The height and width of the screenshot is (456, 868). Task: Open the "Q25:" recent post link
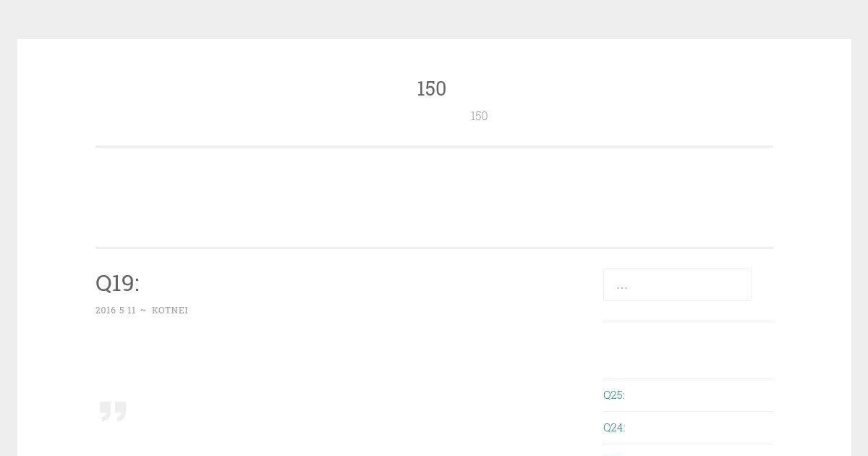(614, 394)
